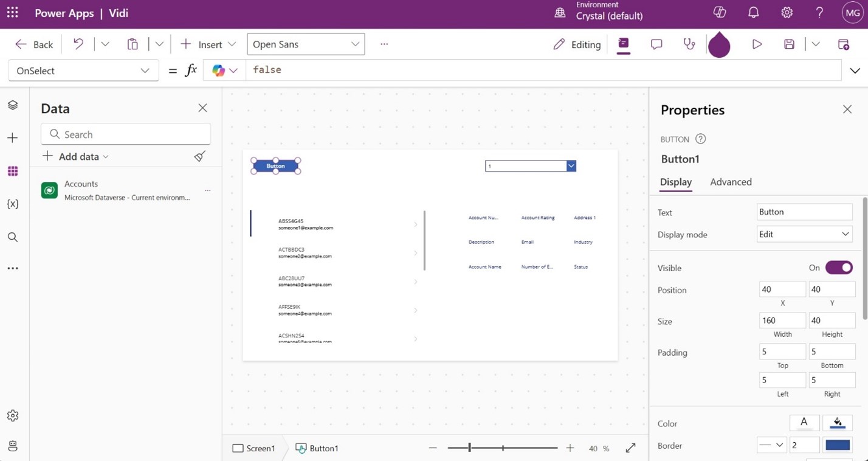The image size is (868, 461).
Task: Click the Back button
Action: (35, 44)
